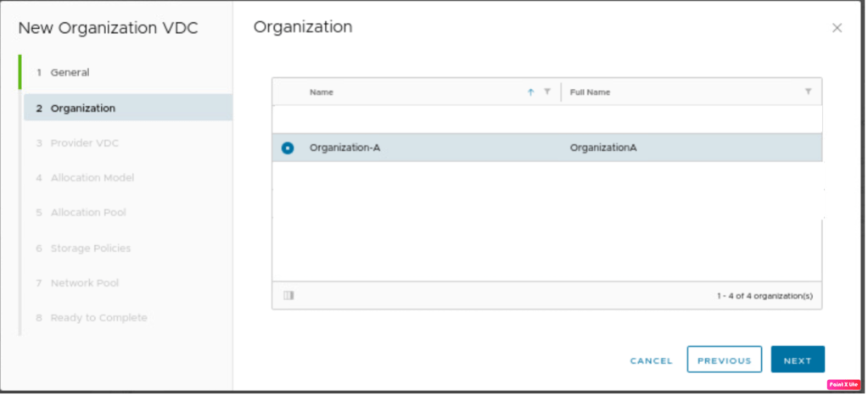Jump to the Allocation Pool step
The height and width of the screenshot is (396, 868).
[88, 213]
